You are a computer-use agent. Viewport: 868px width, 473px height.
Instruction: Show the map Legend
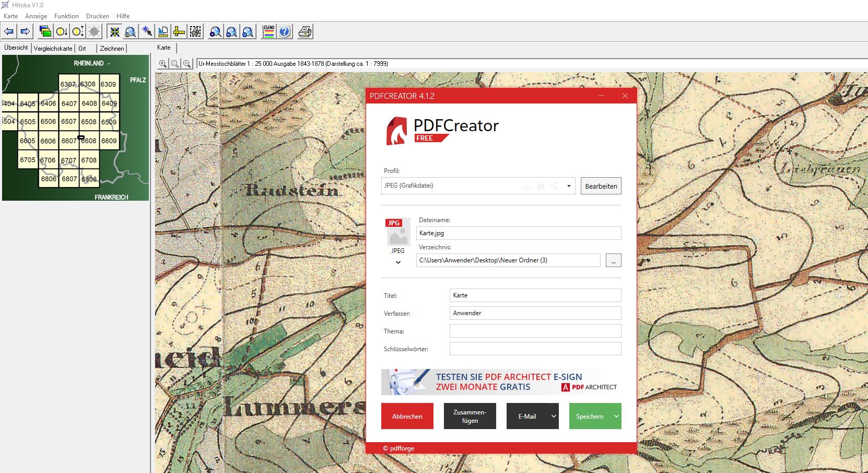(x=268, y=32)
